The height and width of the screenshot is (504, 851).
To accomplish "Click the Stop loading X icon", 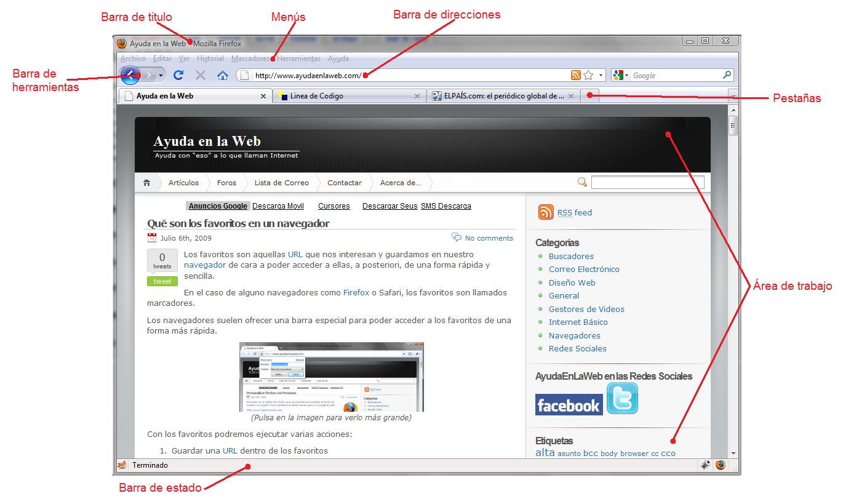I will 200,75.
